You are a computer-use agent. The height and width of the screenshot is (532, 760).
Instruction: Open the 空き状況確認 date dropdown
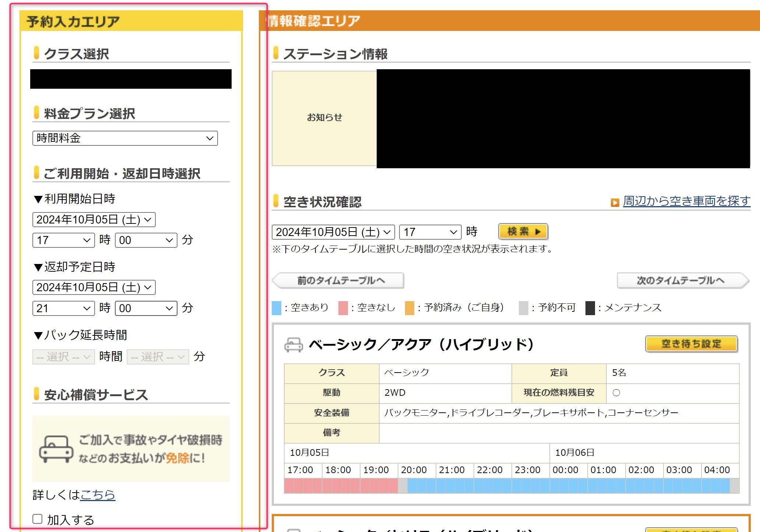click(x=333, y=232)
